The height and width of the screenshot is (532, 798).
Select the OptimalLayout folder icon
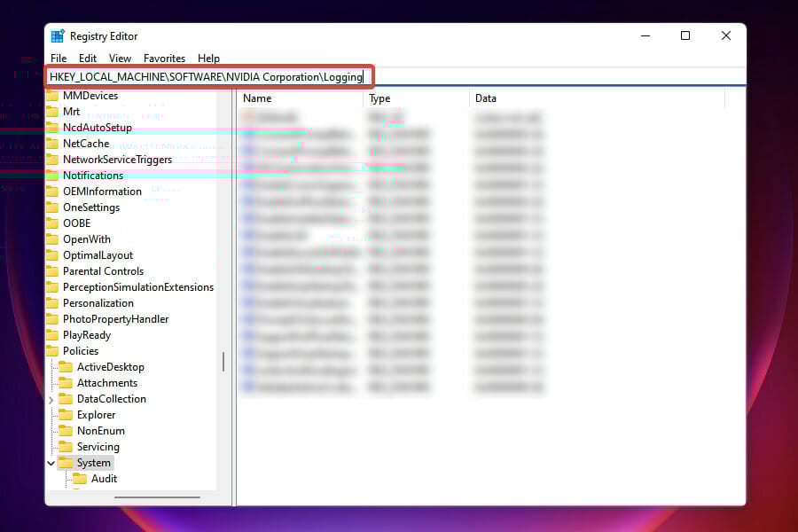point(52,255)
